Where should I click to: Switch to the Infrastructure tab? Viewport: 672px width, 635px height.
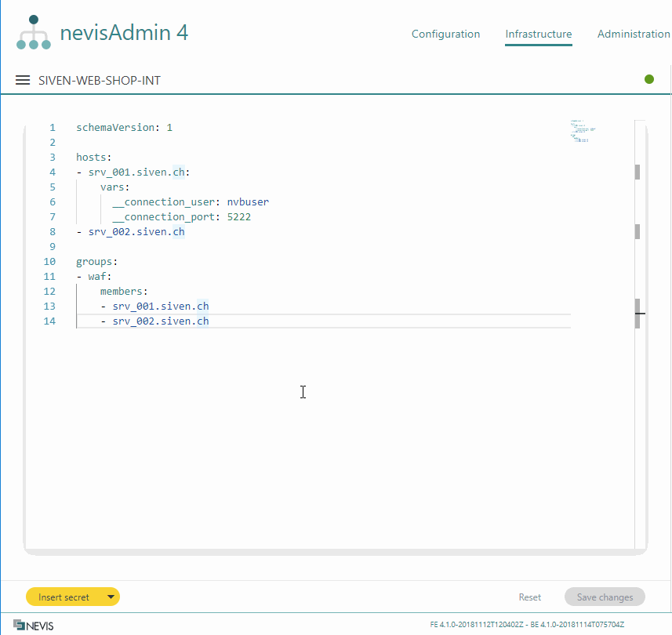pyautogui.click(x=538, y=34)
